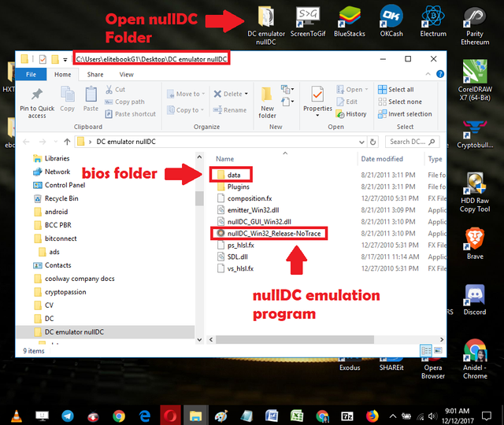Collapse the ribbon using the chevron
Viewport: 504px width, 425px height.
click(428, 74)
